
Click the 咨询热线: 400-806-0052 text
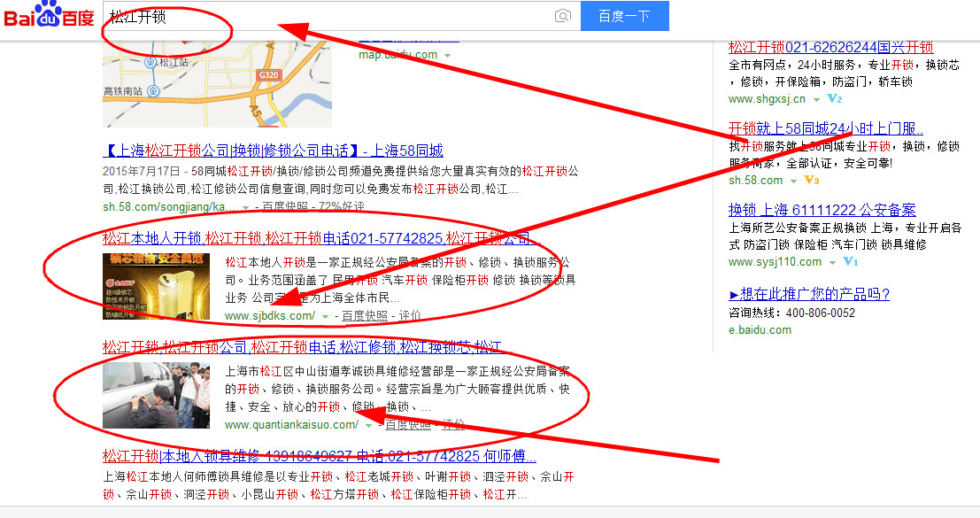pyautogui.click(x=791, y=313)
